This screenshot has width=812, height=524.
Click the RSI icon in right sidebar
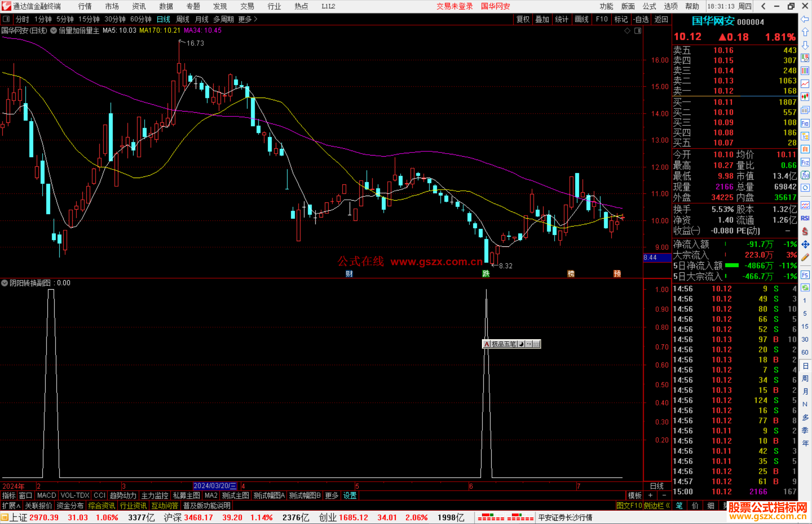click(x=805, y=218)
